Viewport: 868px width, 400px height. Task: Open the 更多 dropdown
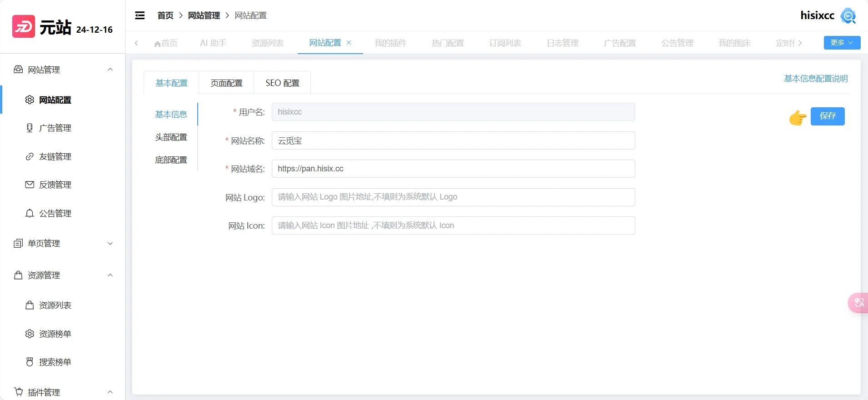pos(842,43)
